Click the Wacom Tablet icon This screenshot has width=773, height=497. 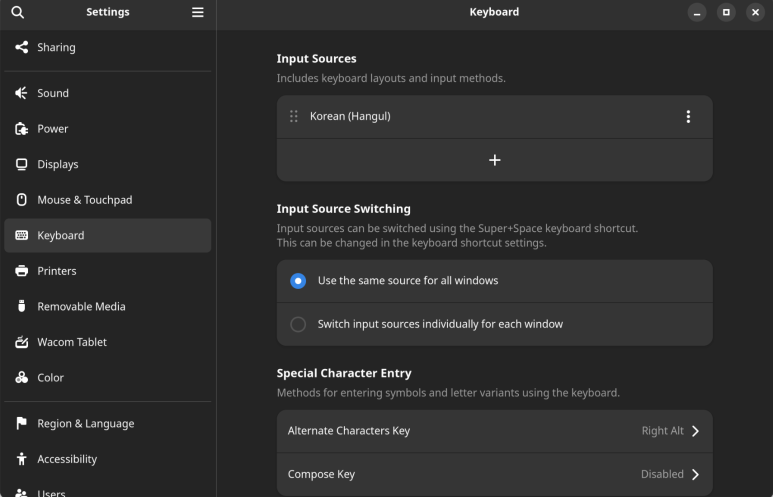[21, 342]
